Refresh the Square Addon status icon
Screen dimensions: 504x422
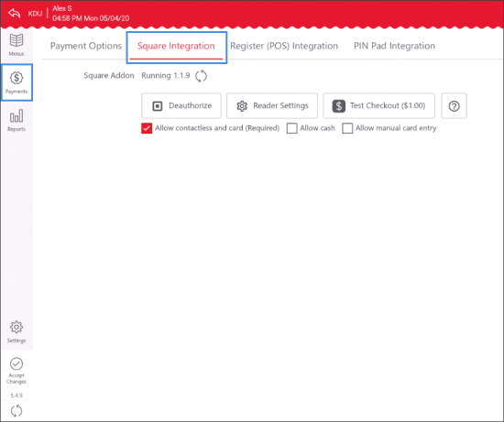(x=201, y=76)
